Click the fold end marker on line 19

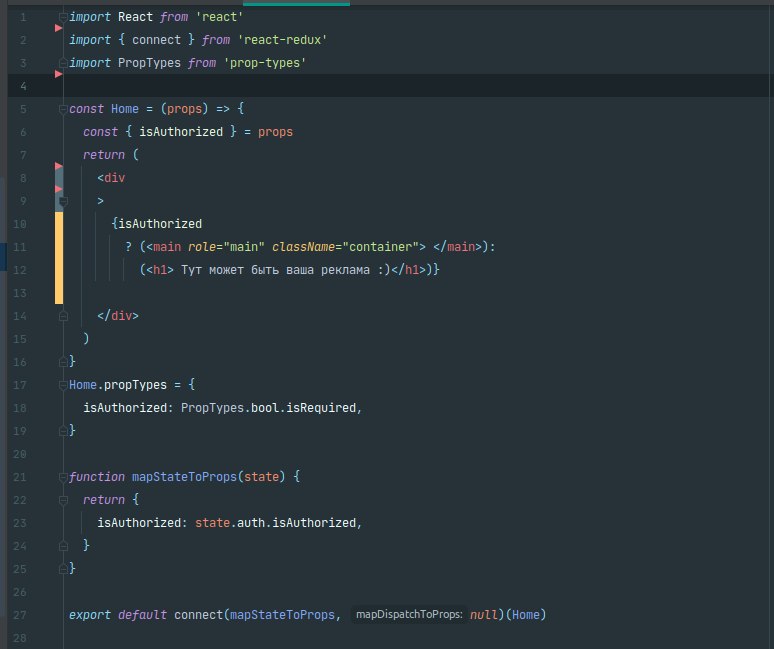pyautogui.click(x=63, y=431)
